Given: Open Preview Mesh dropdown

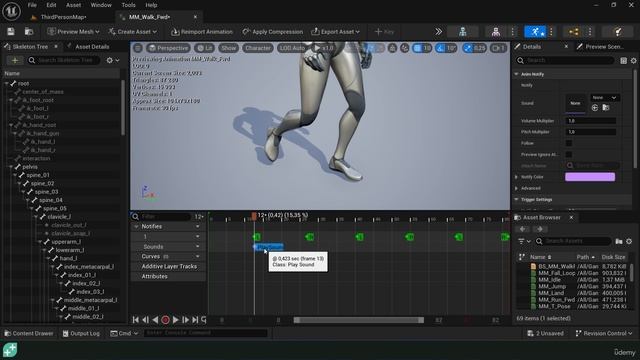Looking at the screenshot, I should pos(73,31).
